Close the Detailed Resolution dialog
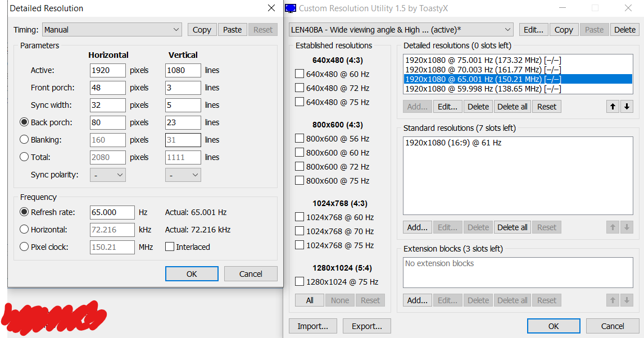 [x=271, y=8]
